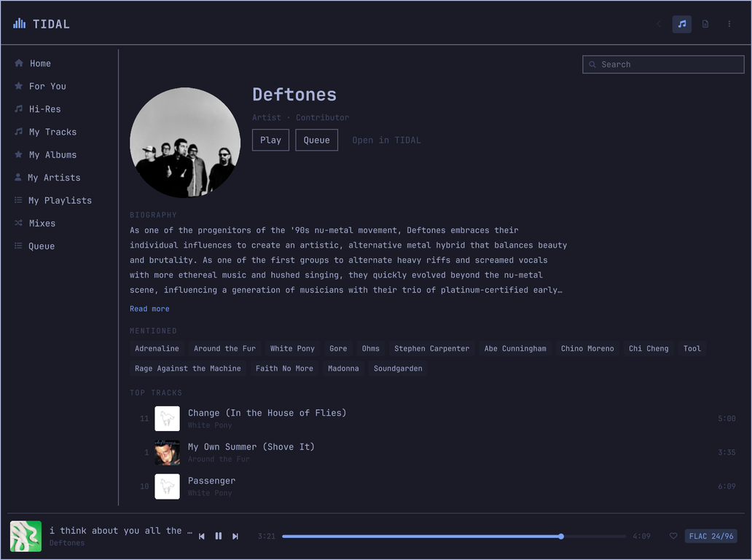Viewport: 752px width, 560px height.
Task: Click the FLAC 24/96 quality badge
Action: click(711, 536)
